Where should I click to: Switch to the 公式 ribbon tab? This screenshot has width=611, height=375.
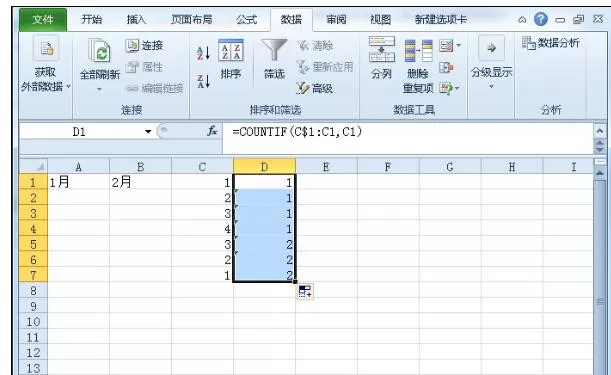coord(246,19)
